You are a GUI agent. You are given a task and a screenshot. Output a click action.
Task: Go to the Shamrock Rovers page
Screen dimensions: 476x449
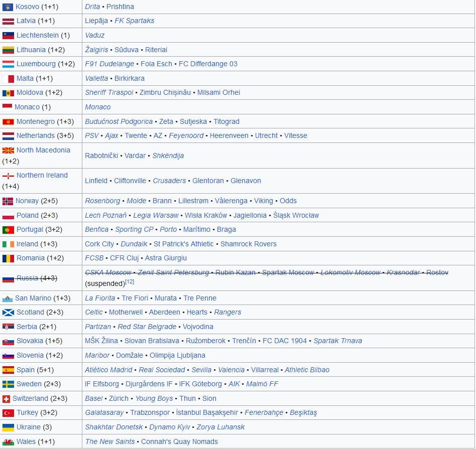pyautogui.click(x=248, y=244)
